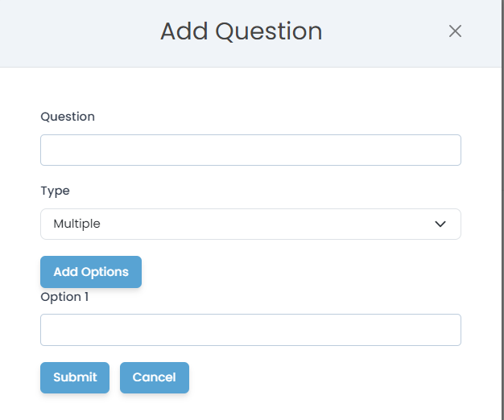
Task: Click into the Option 1 input box
Action: click(250, 330)
